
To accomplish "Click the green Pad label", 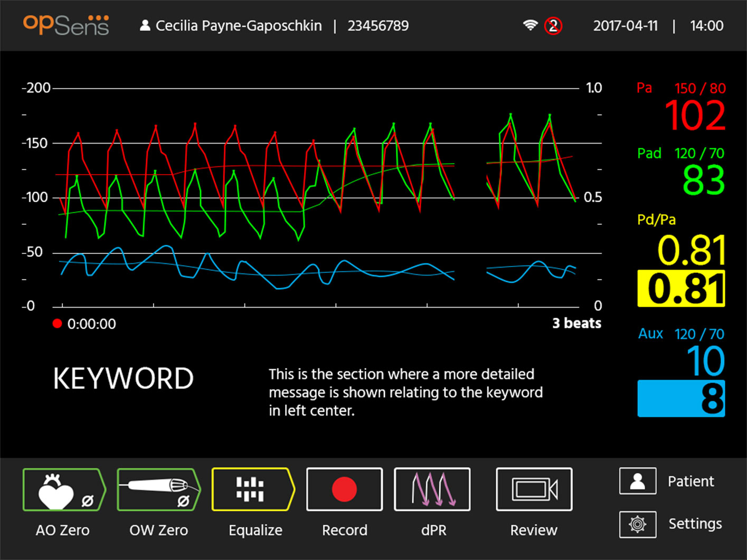I will tap(649, 153).
